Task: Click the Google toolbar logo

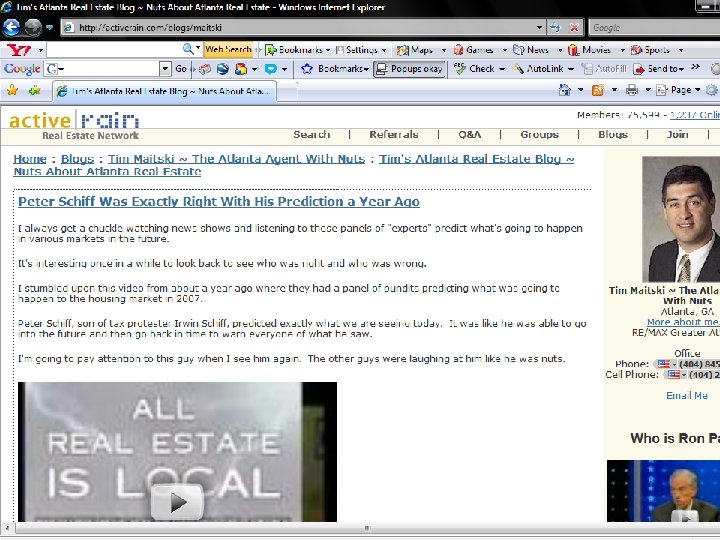Action: point(22,69)
